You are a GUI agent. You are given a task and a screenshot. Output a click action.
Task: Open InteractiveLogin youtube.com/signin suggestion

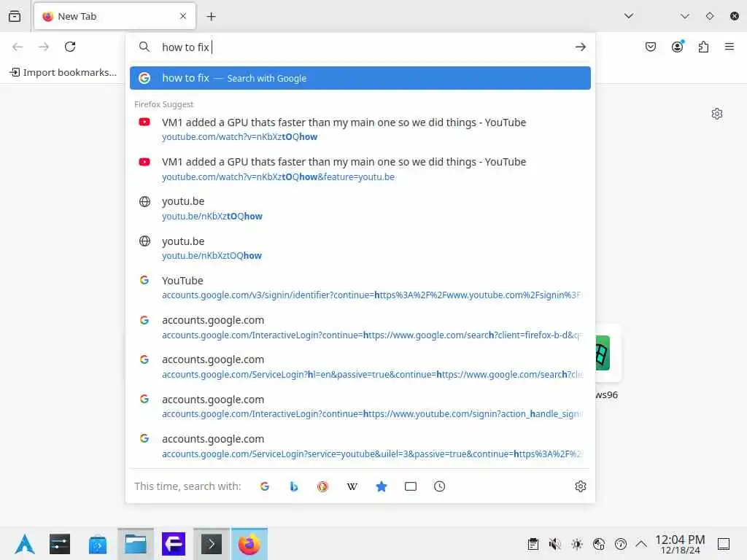(360, 406)
